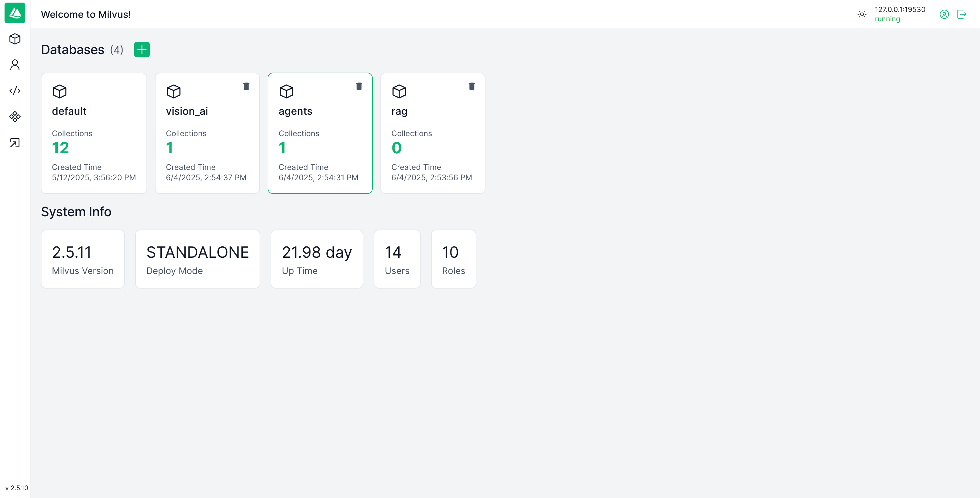Click the 10 Roles card
The width and height of the screenshot is (980, 498).
tap(453, 259)
